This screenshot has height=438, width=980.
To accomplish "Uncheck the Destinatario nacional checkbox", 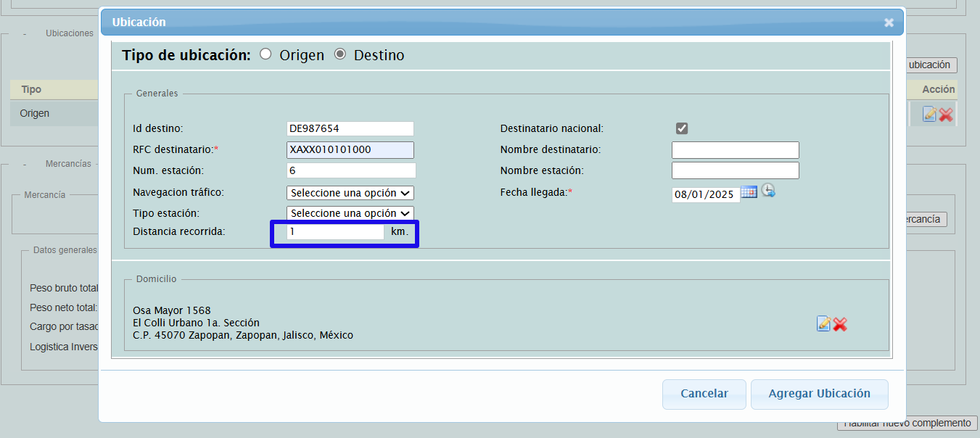I will (x=682, y=128).
